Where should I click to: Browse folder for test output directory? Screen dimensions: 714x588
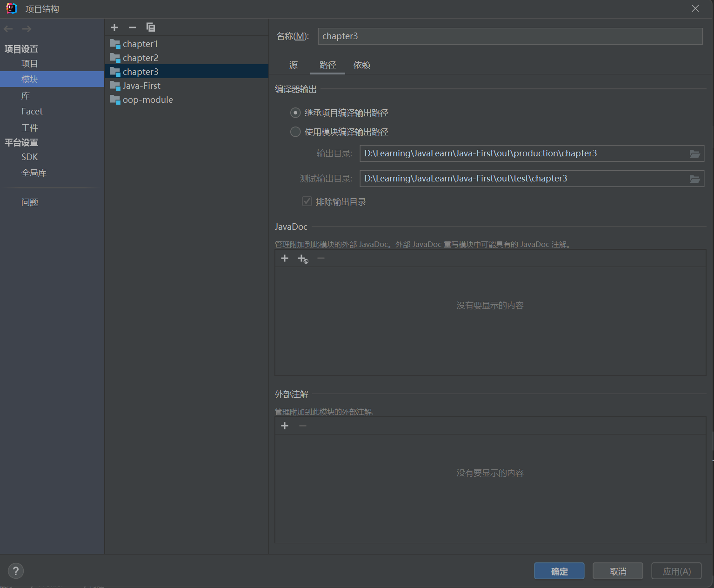pos(695,179)
